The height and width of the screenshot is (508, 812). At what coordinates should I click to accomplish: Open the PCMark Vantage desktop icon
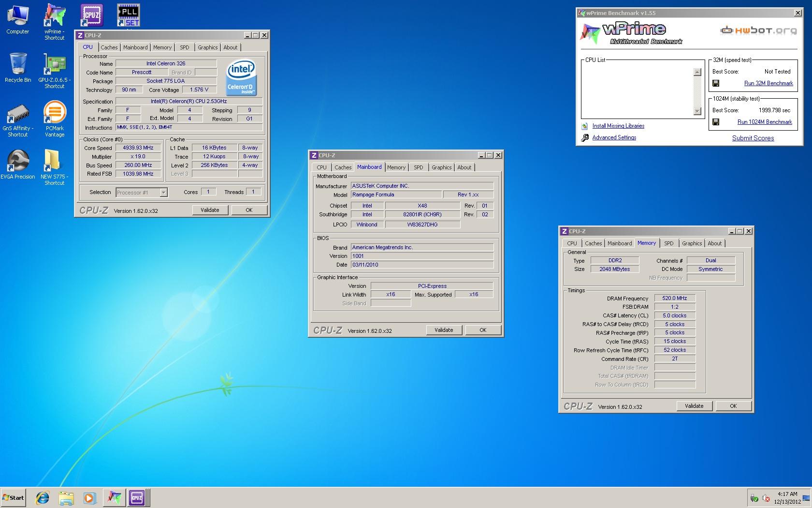55,119
